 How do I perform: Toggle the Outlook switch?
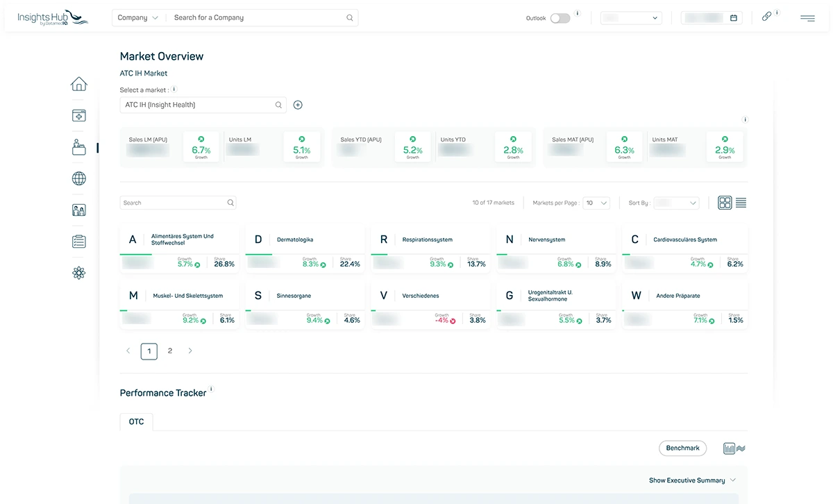pos(559,18)
